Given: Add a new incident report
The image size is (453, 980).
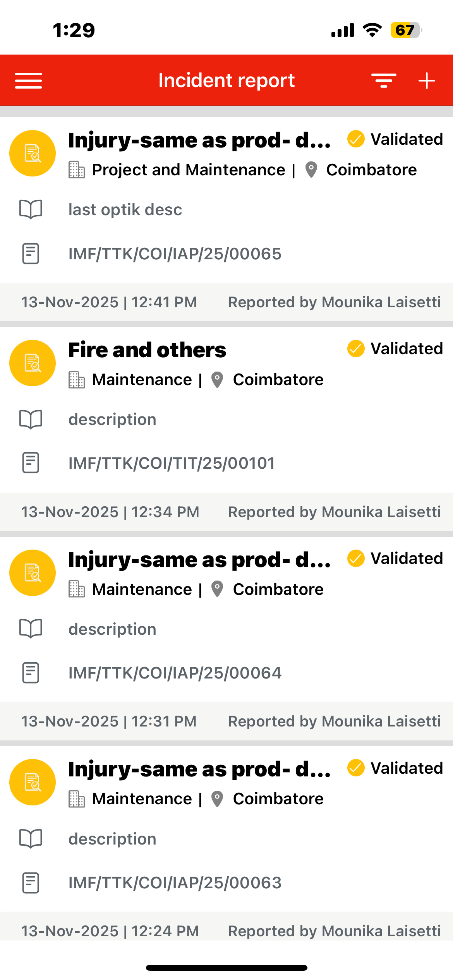Looking at the screenshot, I should 427,81.
